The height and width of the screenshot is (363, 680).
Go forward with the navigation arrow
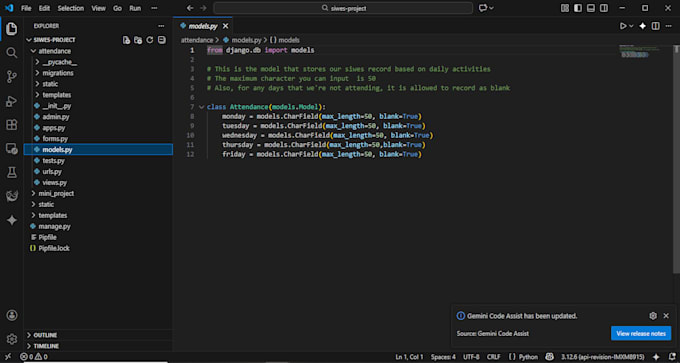(203, 8)
